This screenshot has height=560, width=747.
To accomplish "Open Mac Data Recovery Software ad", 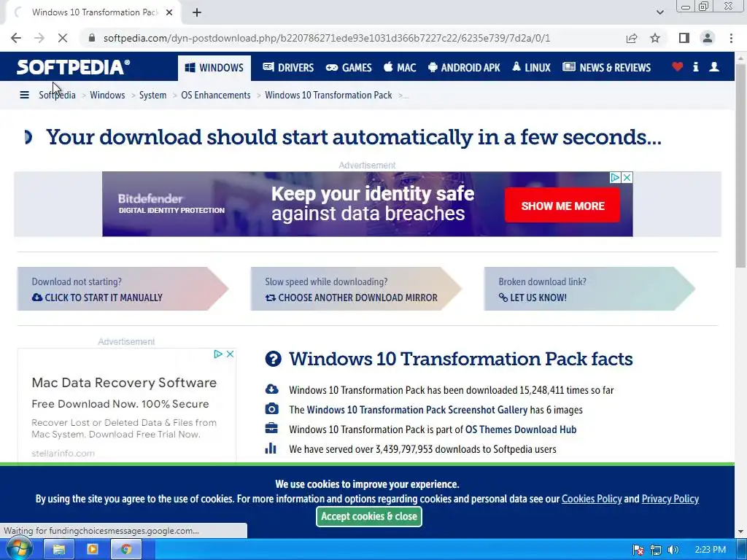I will click(x=124, y=383).
